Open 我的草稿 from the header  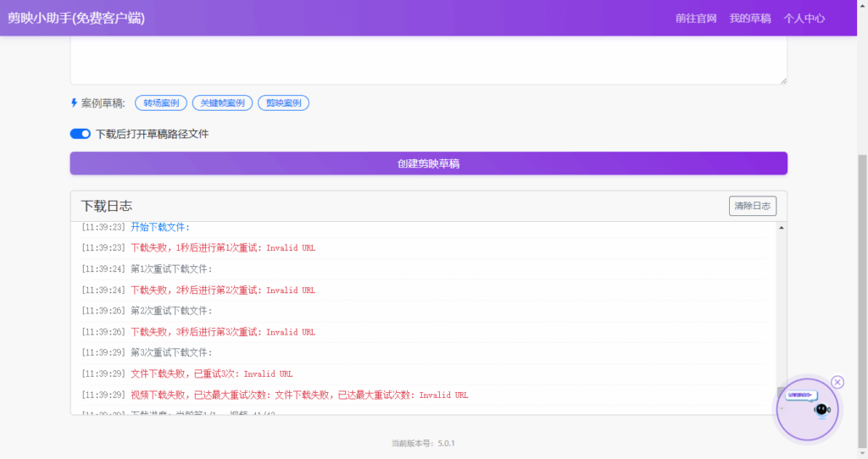(x=750, y=18)
